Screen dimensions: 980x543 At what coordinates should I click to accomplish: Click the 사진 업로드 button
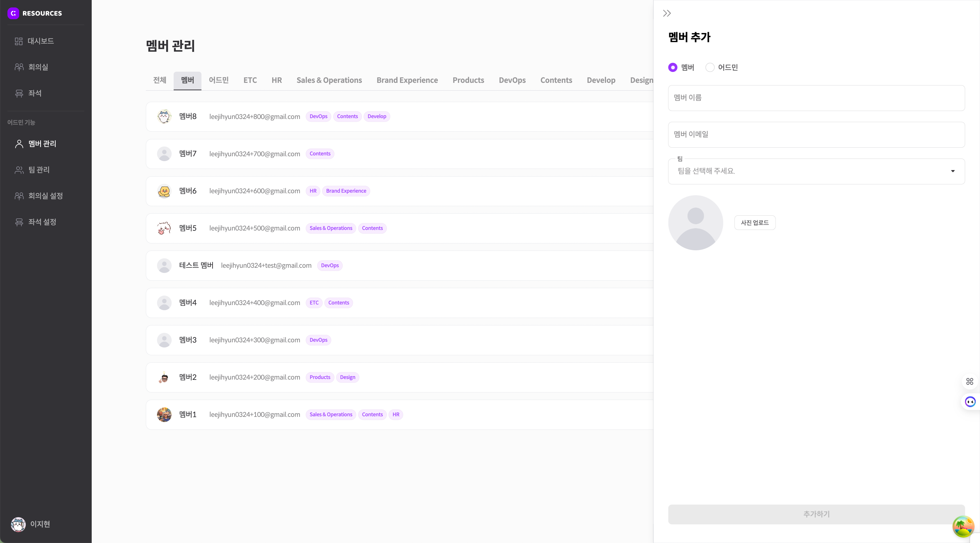click(754, 222)
